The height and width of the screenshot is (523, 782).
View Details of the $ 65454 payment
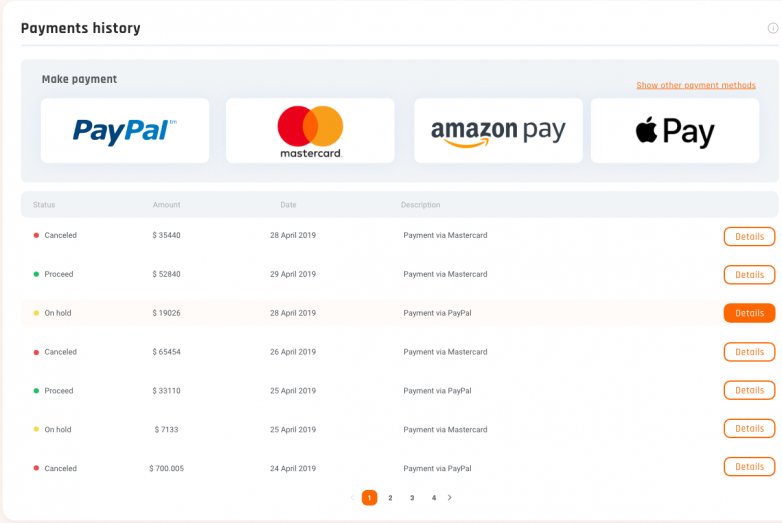pos(749,352)
